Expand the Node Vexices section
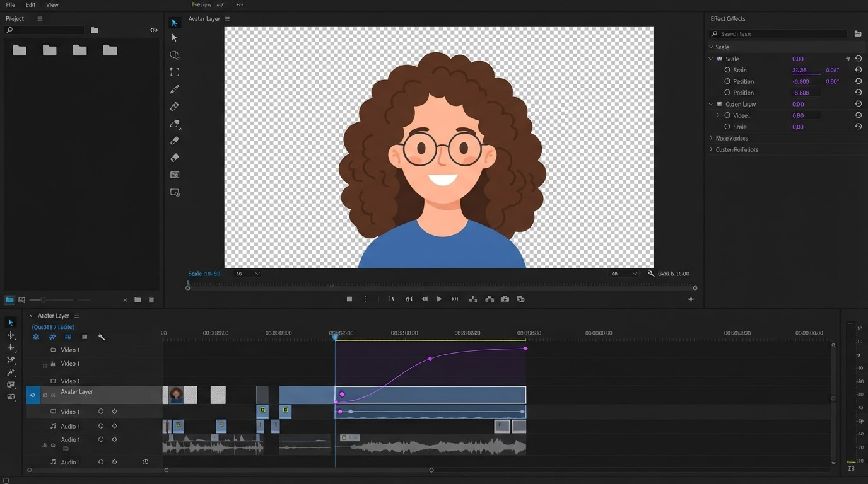This screenshot has width=868, height=484. [x=711, y=138]
